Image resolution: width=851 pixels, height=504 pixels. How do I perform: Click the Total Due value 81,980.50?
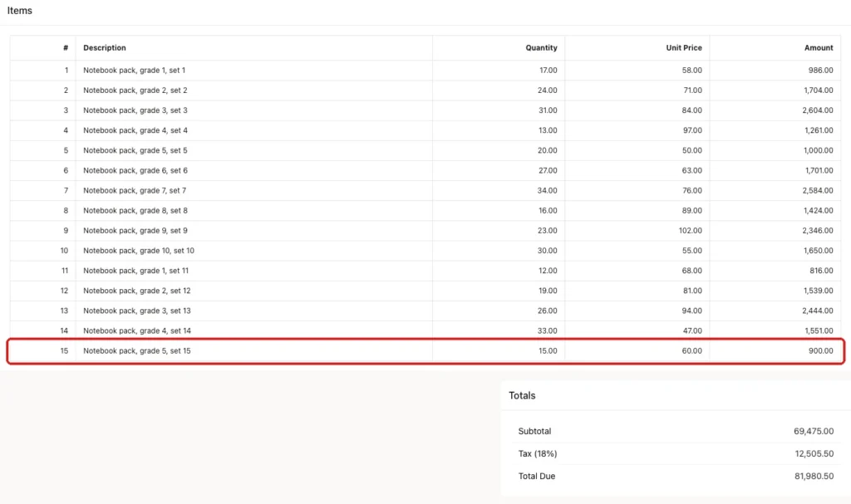[x=814, y=477]
